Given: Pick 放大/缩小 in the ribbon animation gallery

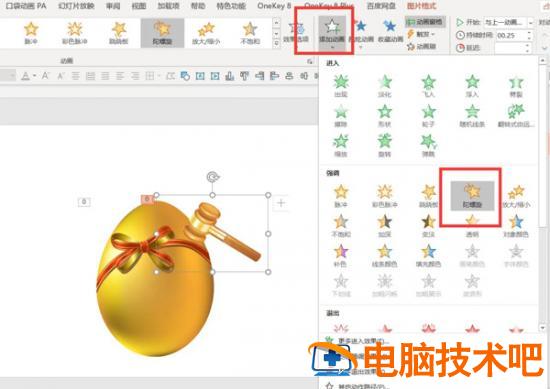Looking at the screenshot, I should (206, 33).
